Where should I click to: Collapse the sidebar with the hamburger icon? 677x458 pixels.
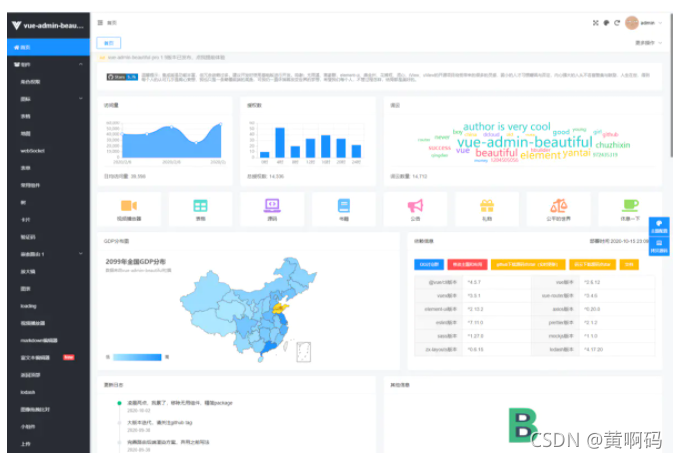pos(100,23)
